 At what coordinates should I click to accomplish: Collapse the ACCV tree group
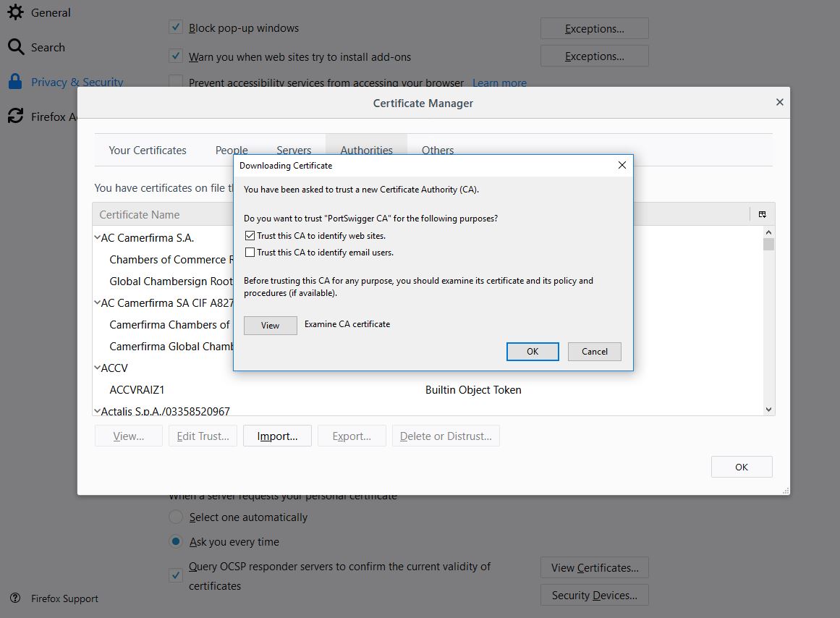click(x=97, y=368)
